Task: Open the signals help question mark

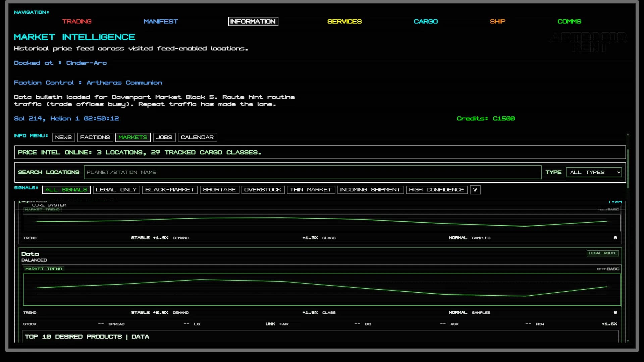Action: coord(475,190)
